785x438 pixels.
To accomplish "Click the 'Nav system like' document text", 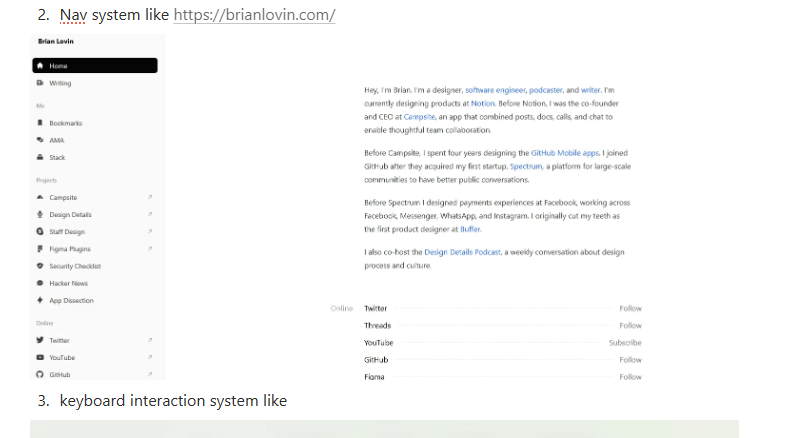I will click(114, 15).
